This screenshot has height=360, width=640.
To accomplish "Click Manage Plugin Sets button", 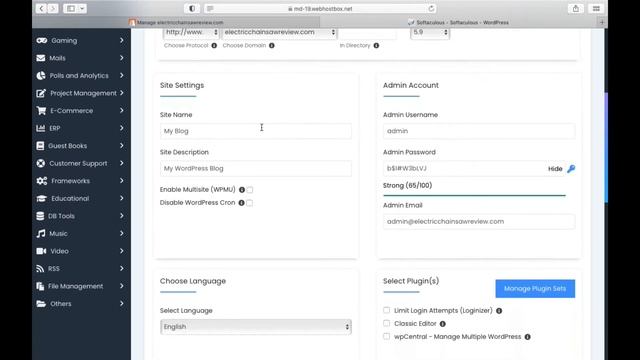I will pos(535,289).
